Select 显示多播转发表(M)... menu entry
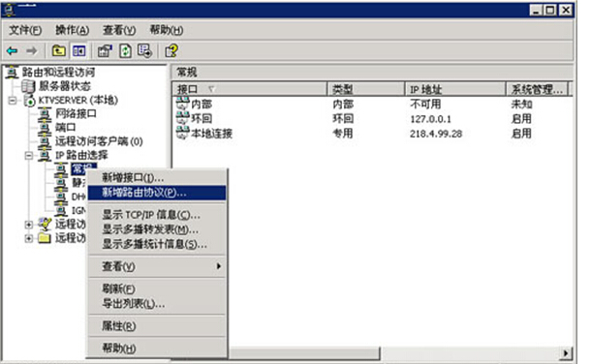This screenshot has width=591, height=364. 157,229
